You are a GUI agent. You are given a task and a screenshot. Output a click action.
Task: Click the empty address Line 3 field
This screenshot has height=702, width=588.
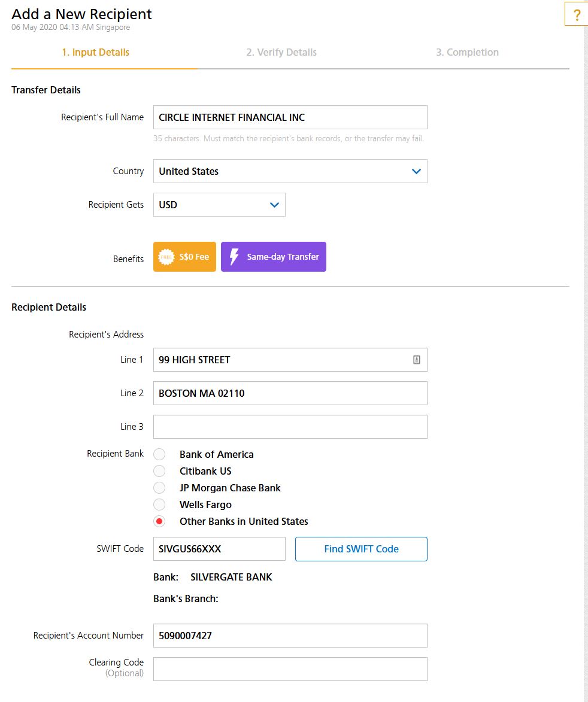click(x=290, y=427)
